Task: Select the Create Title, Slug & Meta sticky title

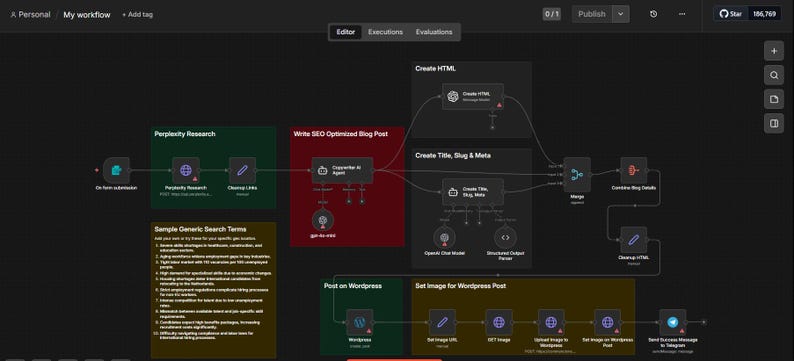Action: tap(453, 155)
